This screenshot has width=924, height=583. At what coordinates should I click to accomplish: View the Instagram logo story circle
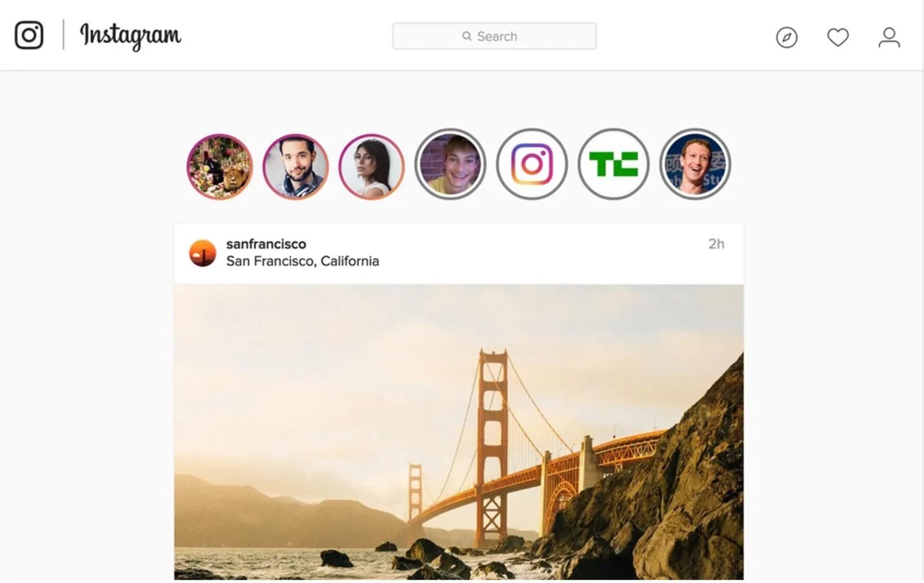(x=532, y=164)
